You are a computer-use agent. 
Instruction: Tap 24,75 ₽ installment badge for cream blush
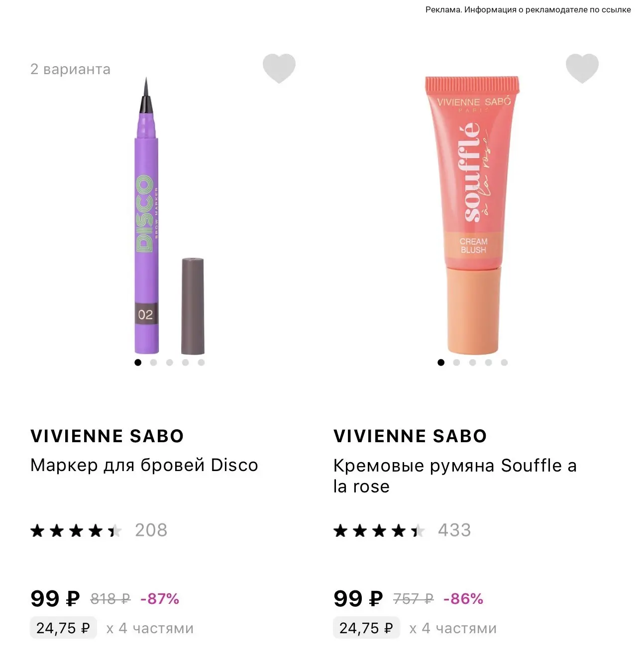pos(366,628)
